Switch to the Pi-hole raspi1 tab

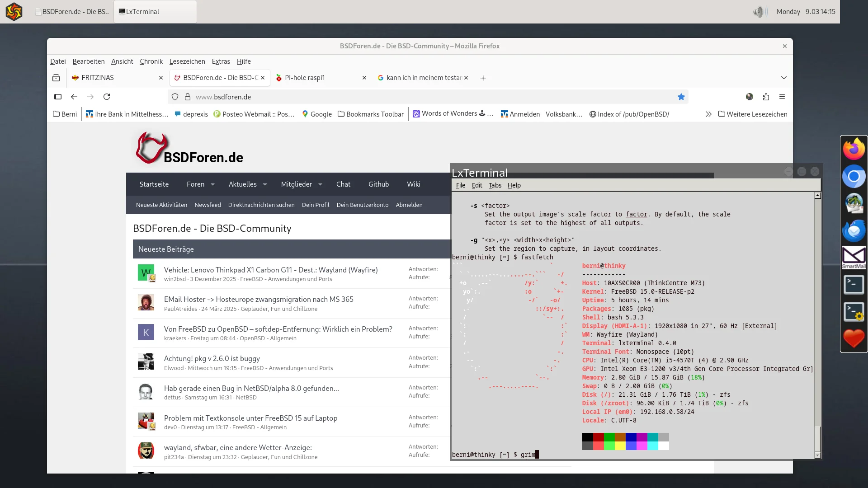pos(305,78)
